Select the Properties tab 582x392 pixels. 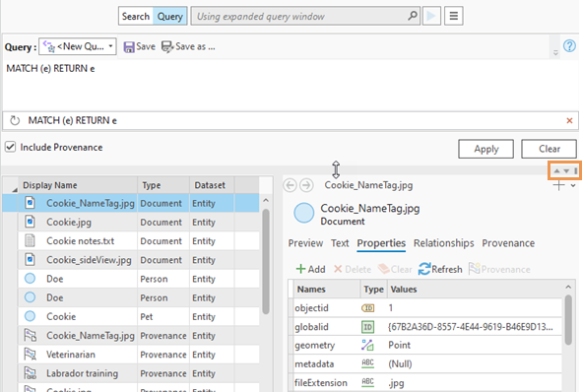[x=381, y=243]
